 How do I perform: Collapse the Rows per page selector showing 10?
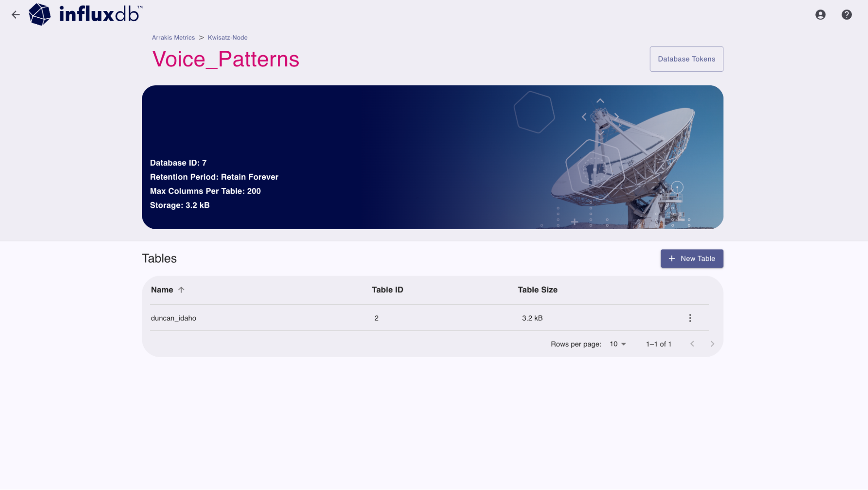click(x=617, y=344)
